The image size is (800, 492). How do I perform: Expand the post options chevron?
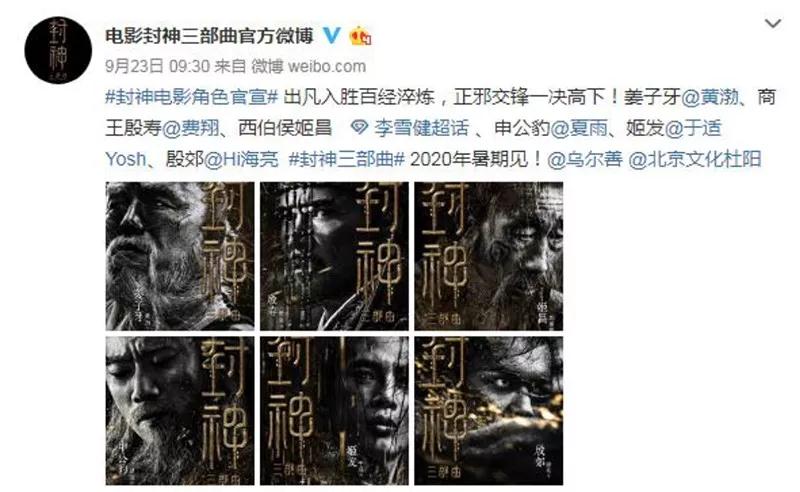pyautogui.click(x=773, y=23)
